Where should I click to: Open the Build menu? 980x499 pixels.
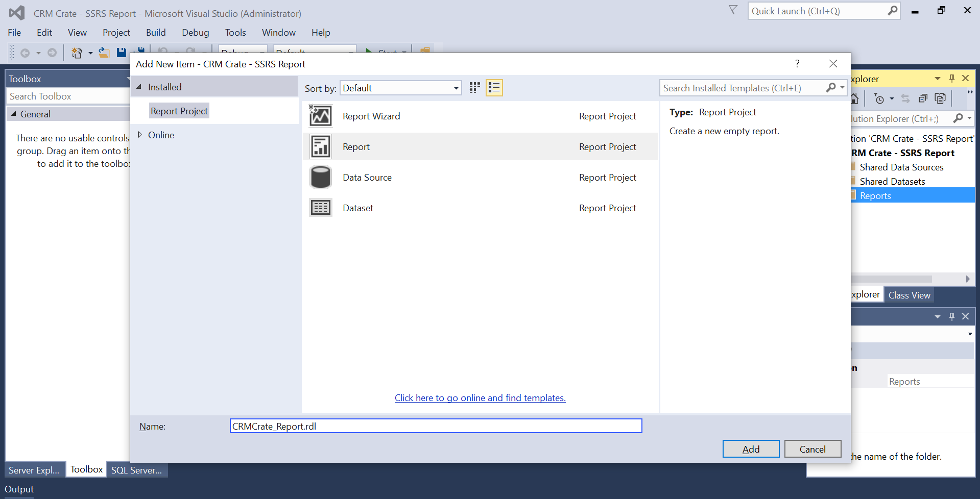[x=156, y=32]
